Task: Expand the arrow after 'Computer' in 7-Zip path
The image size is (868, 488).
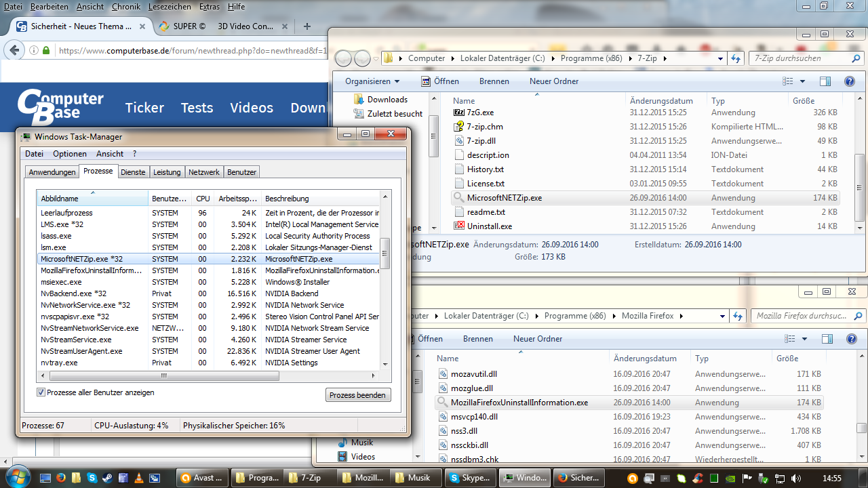Action: click(x=453, y=58)
